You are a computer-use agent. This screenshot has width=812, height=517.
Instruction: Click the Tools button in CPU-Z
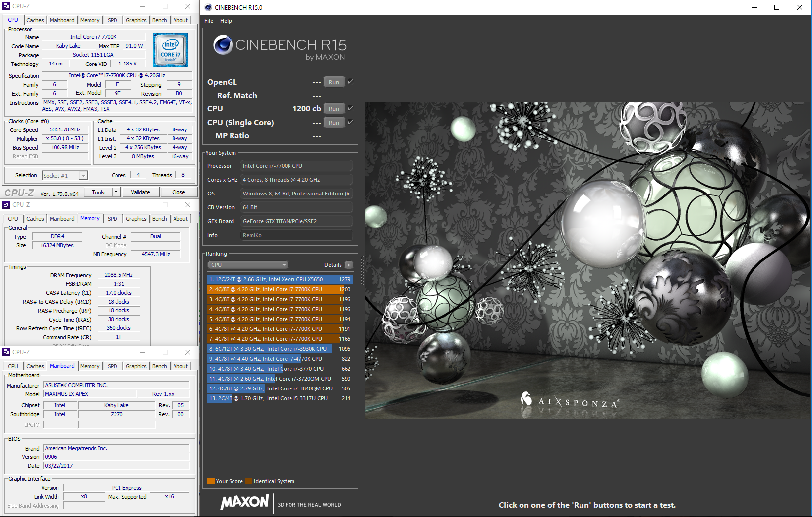click(x=98, y=192)
